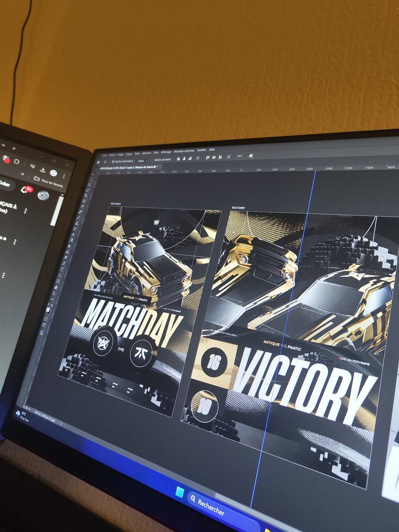The height and width of the screenshot is (532, 399).
Task: Select the Eraser tool in the toolbox
Action: [x=73, y=235]
